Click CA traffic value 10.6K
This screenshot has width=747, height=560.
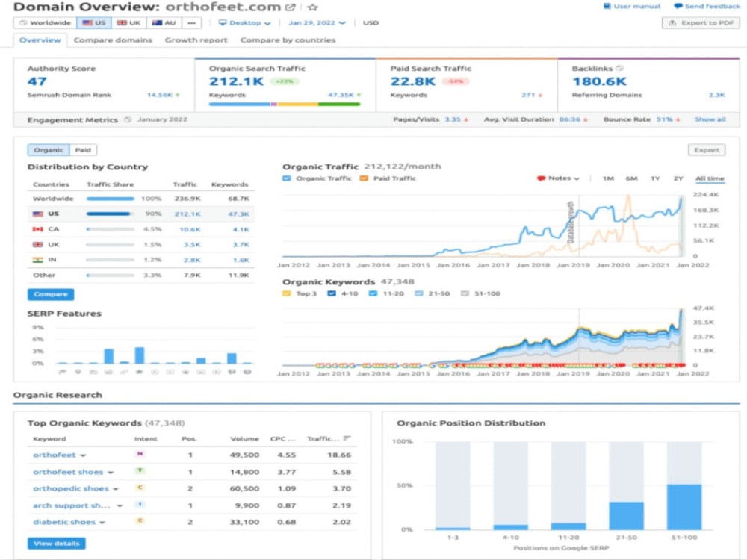(190, 229)
